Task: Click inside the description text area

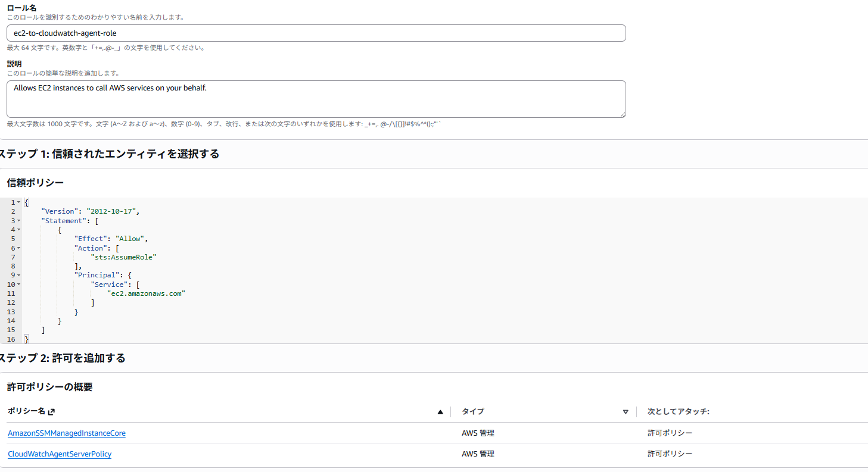Action: point(316,99)
